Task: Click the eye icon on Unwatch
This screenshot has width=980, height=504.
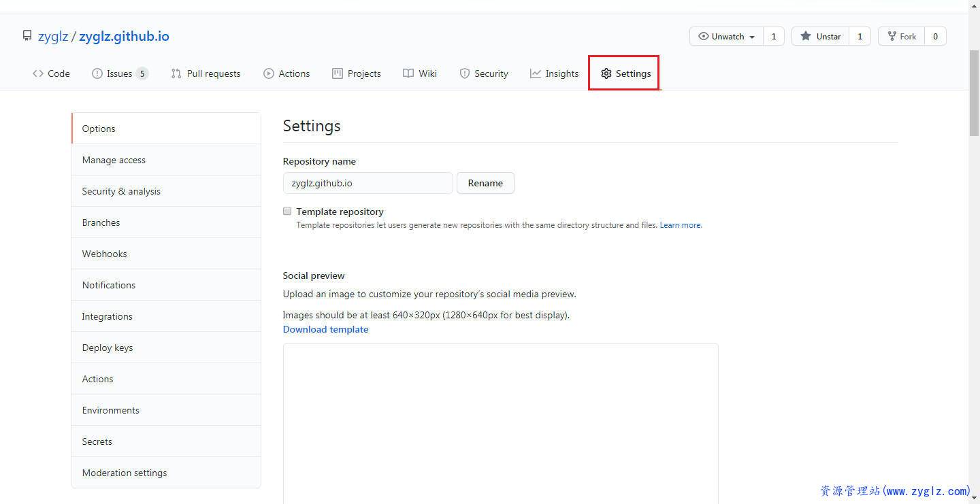Action: (704, 36)
